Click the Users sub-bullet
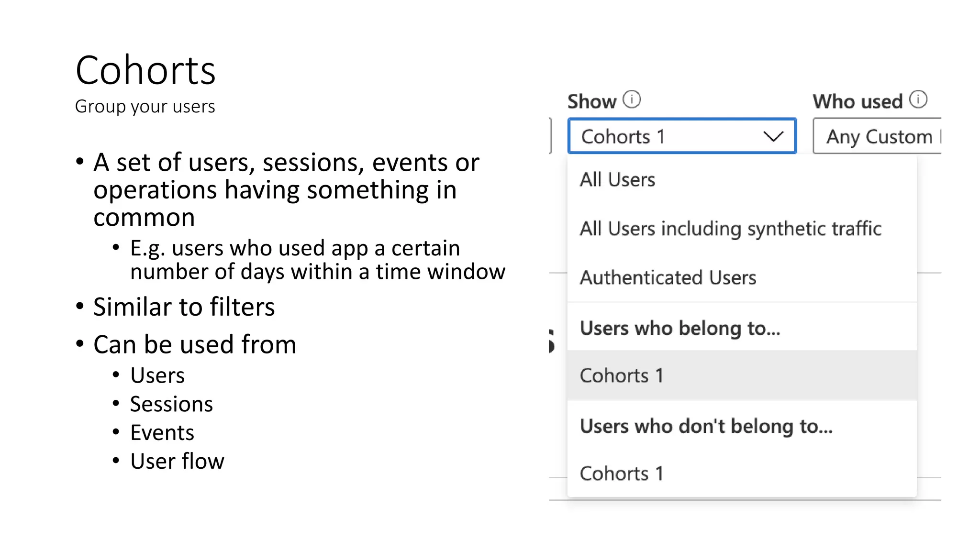Viewport: 980px width, 551px height. pos(157,375)
